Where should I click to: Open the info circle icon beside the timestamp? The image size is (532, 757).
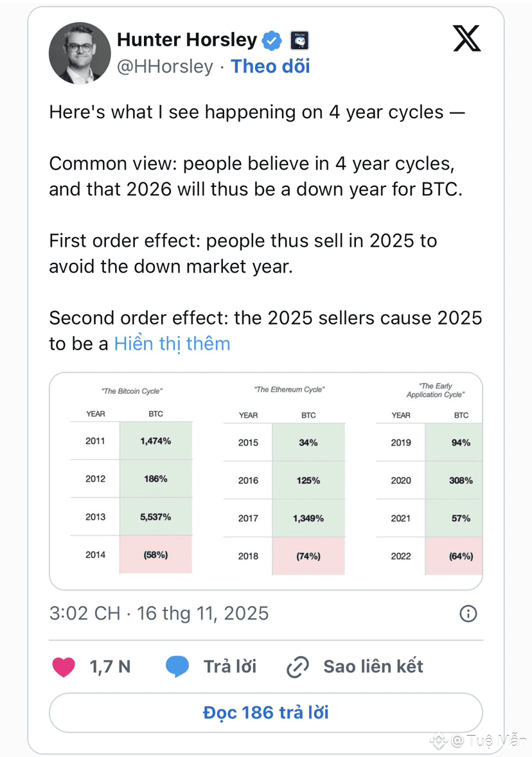coord(468,614)
